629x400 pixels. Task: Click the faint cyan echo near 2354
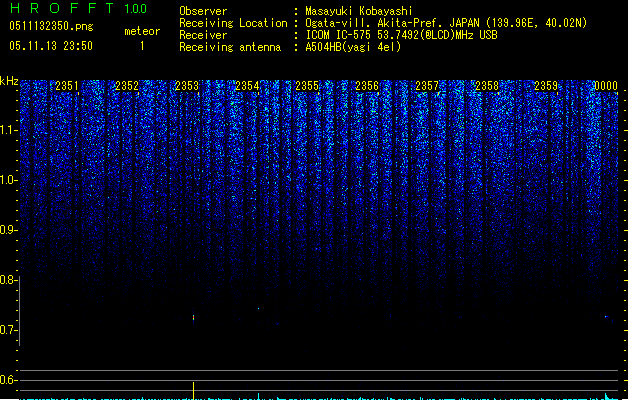[x=258, y=309]
